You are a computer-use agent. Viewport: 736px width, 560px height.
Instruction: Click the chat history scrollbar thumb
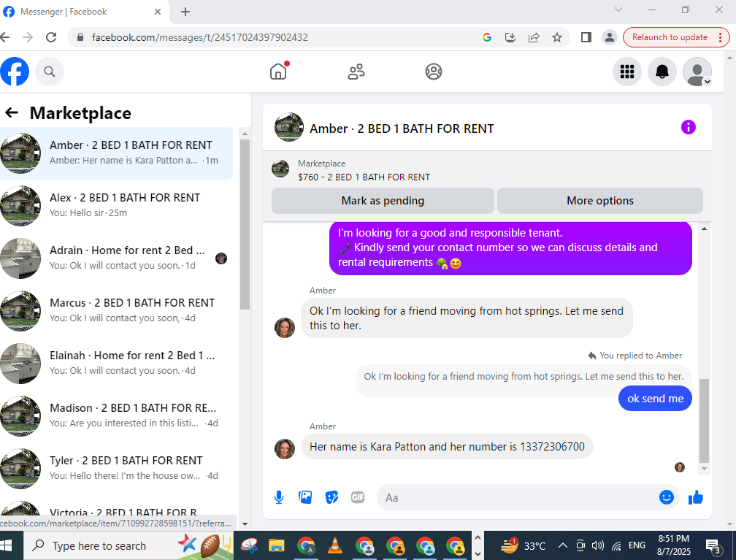(x=704, y=421)
